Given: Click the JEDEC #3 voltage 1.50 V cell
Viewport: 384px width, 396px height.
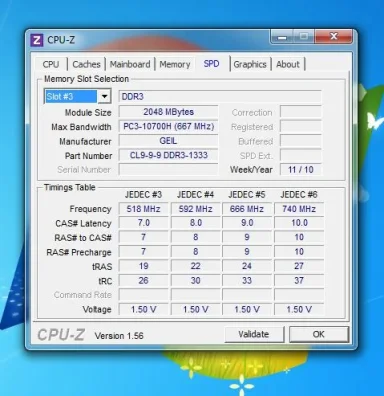Looking at the screenshot, I should pyautogui.click(x=143, y=309).
